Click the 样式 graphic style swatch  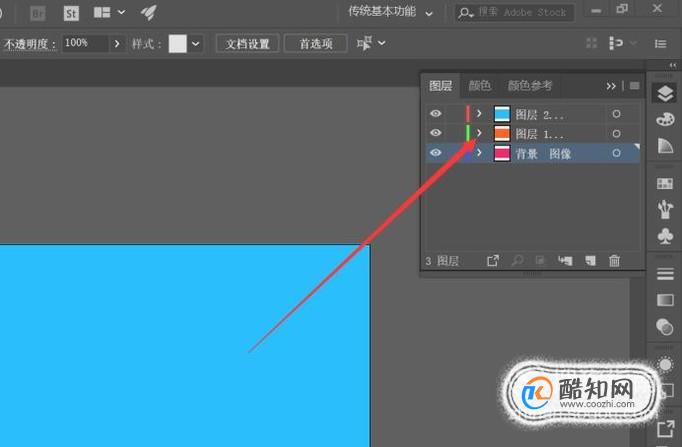(177, 43)
